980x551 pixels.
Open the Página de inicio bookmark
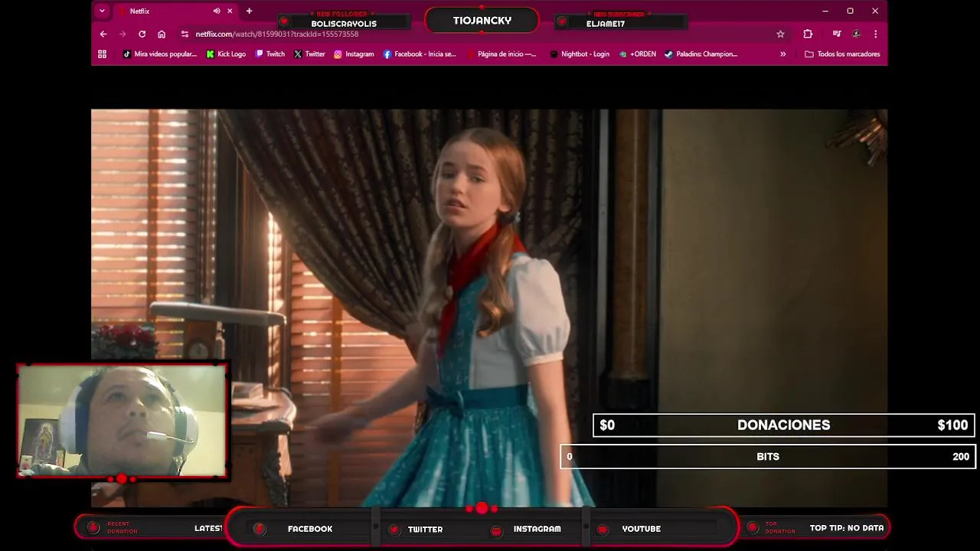501,54
